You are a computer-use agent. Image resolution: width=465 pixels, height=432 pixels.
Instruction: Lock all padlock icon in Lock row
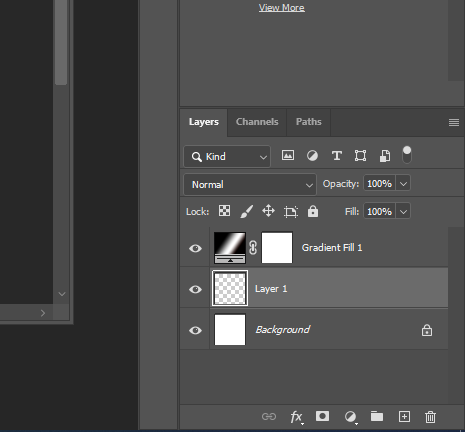click(313, 211)
